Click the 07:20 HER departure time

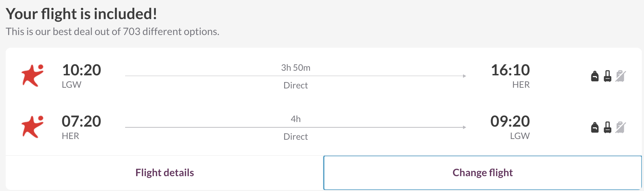(81, 121)
